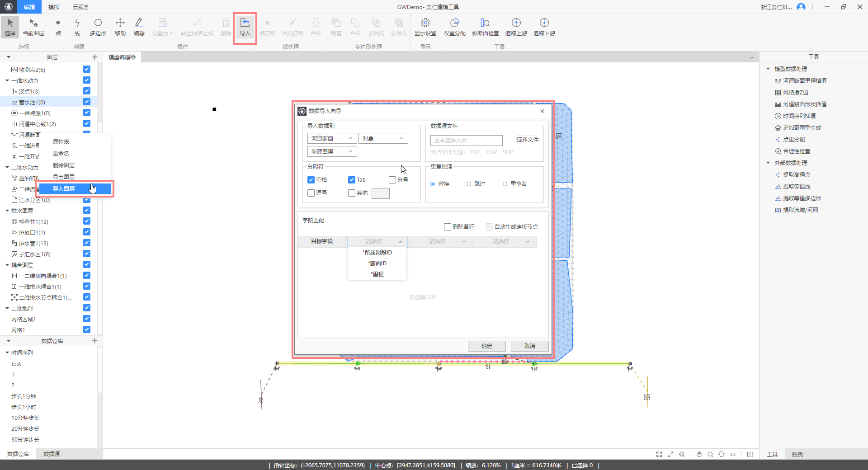Choose 导出图层 from the context menu
This screenshot has width=868, height=470.
pyautogui.click(x=64, y=177)
